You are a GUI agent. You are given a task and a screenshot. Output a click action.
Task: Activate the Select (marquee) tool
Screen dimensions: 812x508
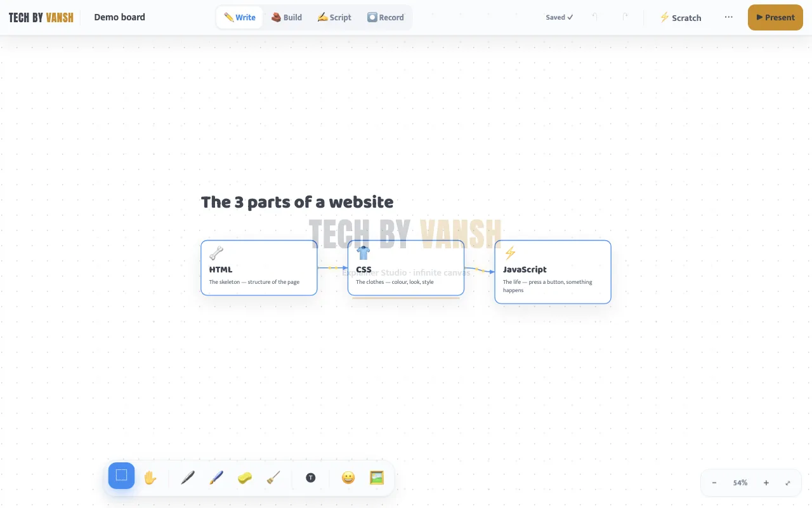[x=121, y=476]
